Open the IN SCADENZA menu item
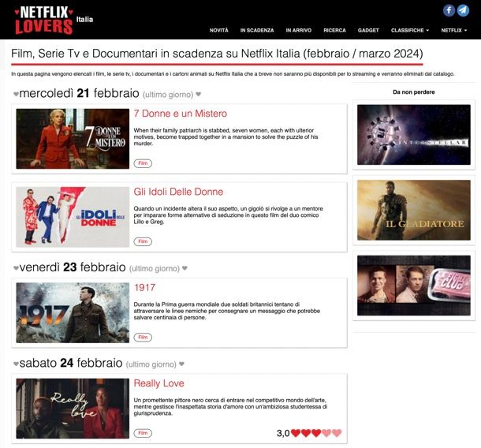The width and height of the screenshot is (481, 448). [x=257, y=31]
